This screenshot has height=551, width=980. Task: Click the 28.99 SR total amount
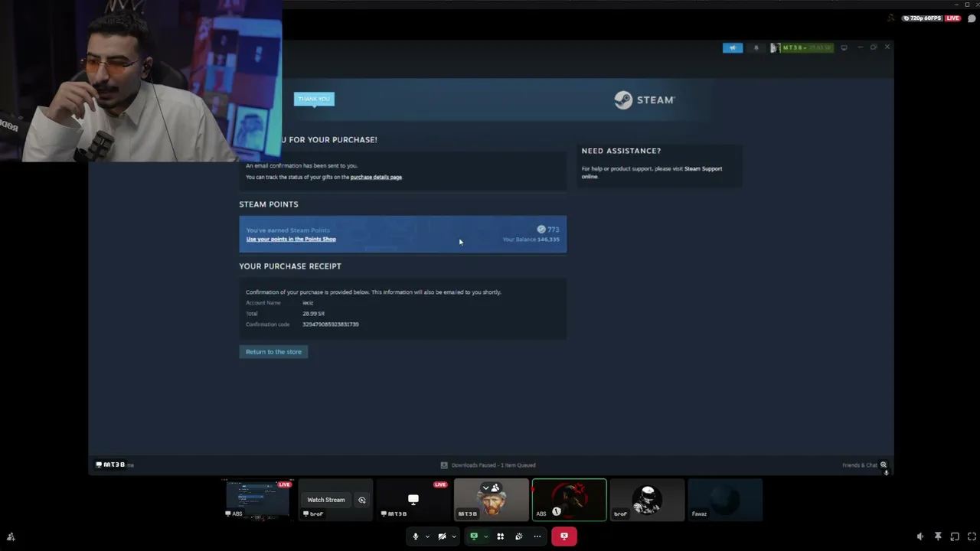click(313, 314)
